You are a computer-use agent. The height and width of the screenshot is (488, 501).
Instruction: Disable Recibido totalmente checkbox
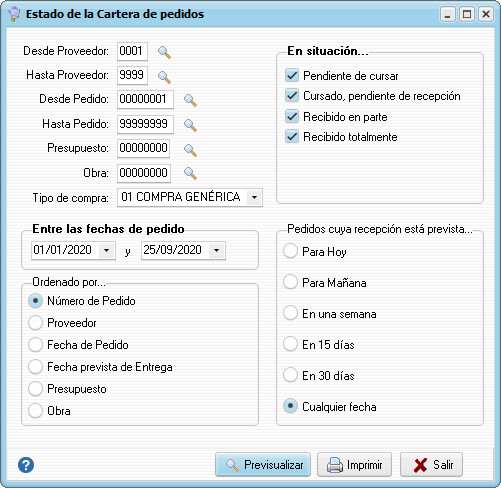tap(292, 137)
